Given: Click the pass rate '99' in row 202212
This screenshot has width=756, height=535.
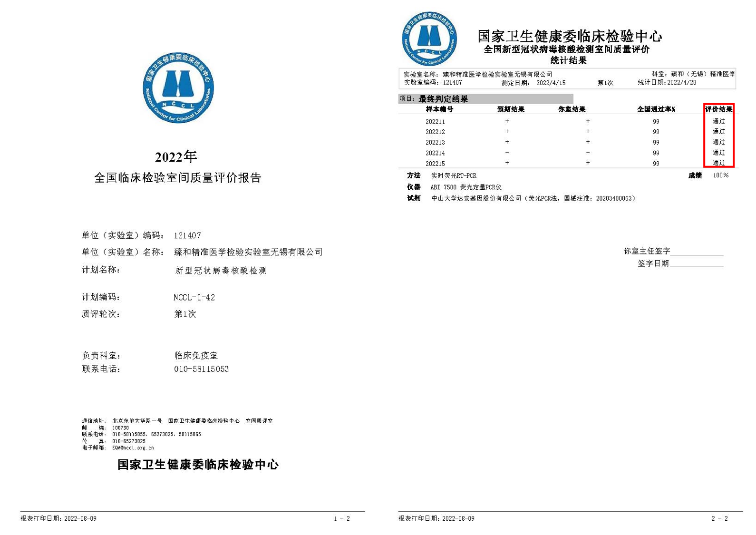Looking at the screenshot, I should [x=656, y=132].
